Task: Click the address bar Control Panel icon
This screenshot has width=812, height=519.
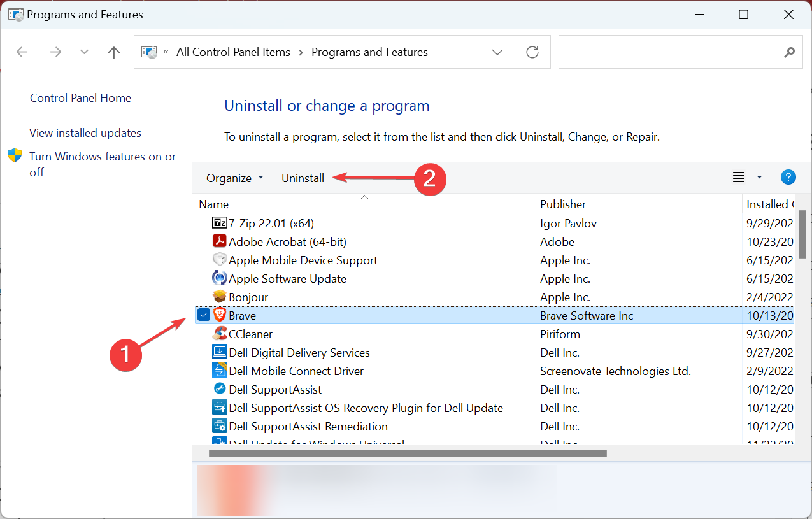Action: [x=149, y=52]
